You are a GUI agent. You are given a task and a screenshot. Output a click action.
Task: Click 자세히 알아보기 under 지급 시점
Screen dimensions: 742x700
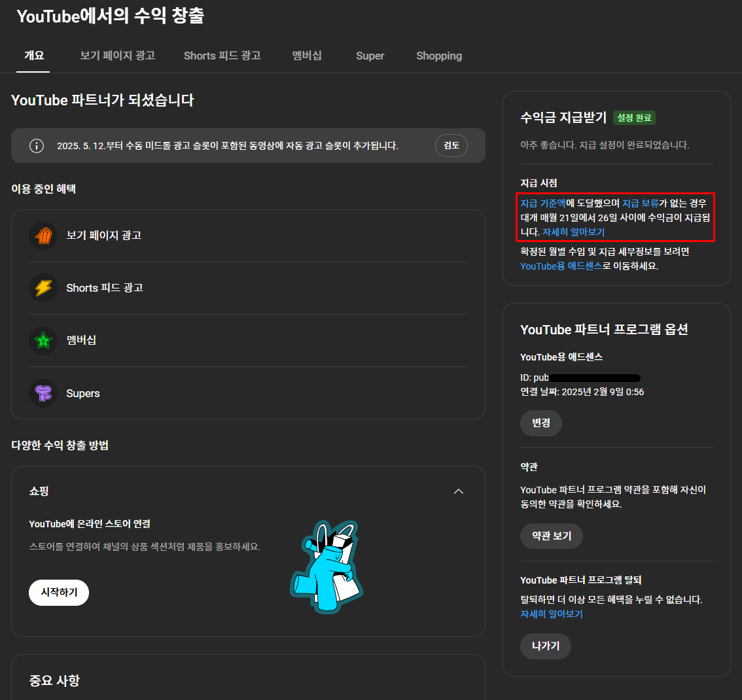(x=573, y=232)
